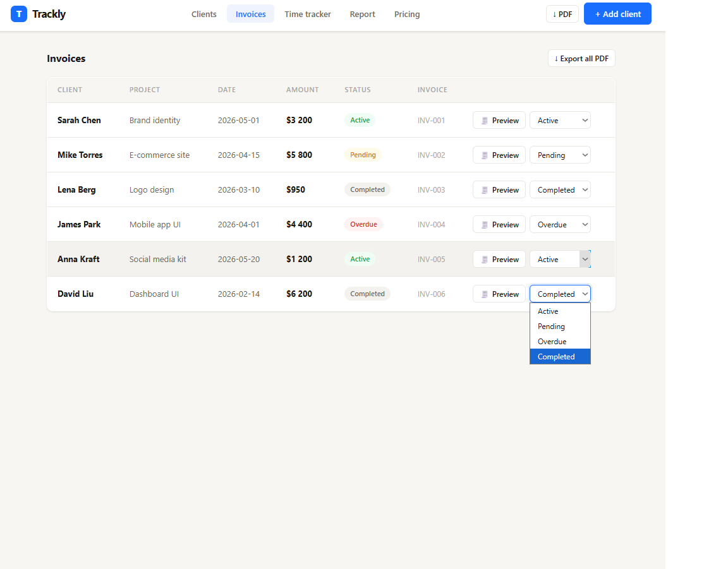Open James Park's Overdue status dropdown
Viewport: 728px width, 569px height.
tap(560, 225)
